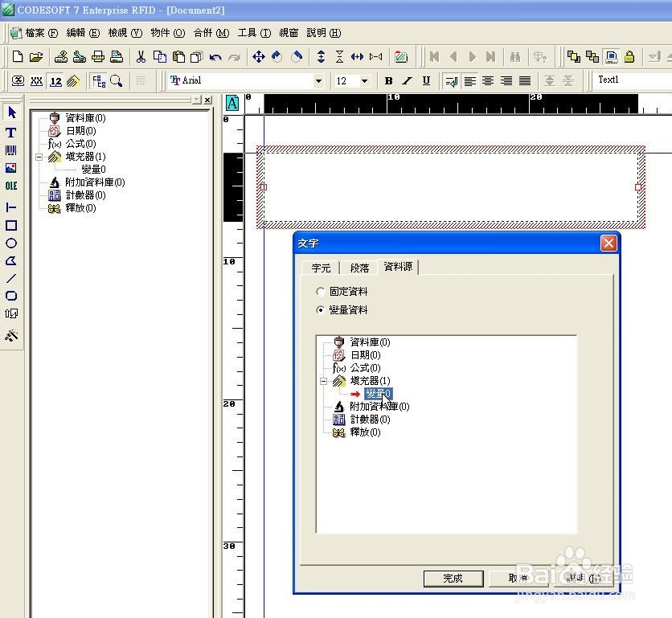Screen dimensions: 672x618
Task: Select the Image insert tool
Action: tap(11, 168)
